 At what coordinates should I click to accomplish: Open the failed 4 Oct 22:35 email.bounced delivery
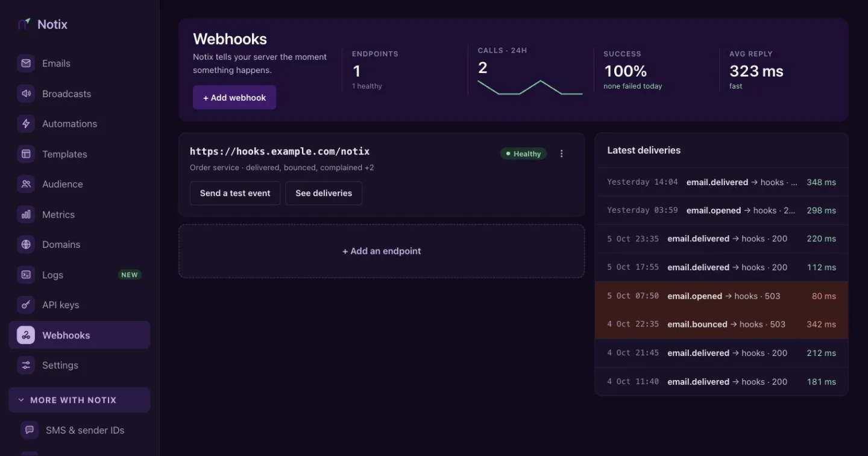click(x=722, y=325)
